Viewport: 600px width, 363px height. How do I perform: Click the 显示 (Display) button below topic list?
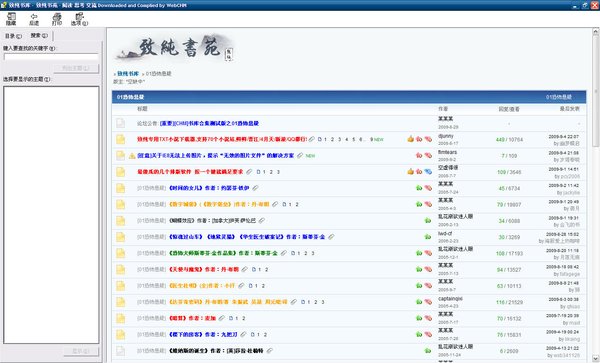click(81, 351)
